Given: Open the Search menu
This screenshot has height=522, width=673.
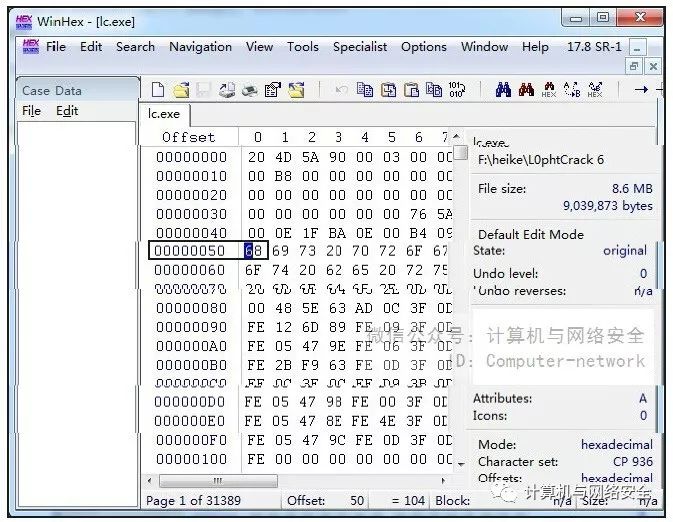Looking at the screenshot, I should coord(135,46).
